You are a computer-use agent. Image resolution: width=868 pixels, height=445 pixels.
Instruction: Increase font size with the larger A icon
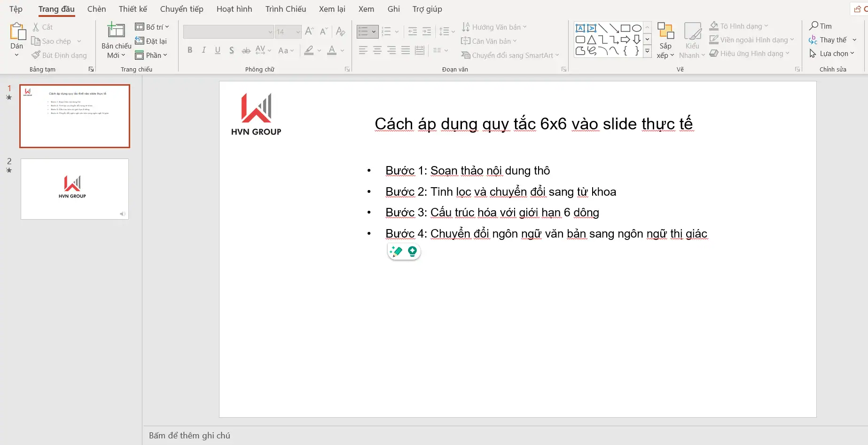[x=309, y=32]
